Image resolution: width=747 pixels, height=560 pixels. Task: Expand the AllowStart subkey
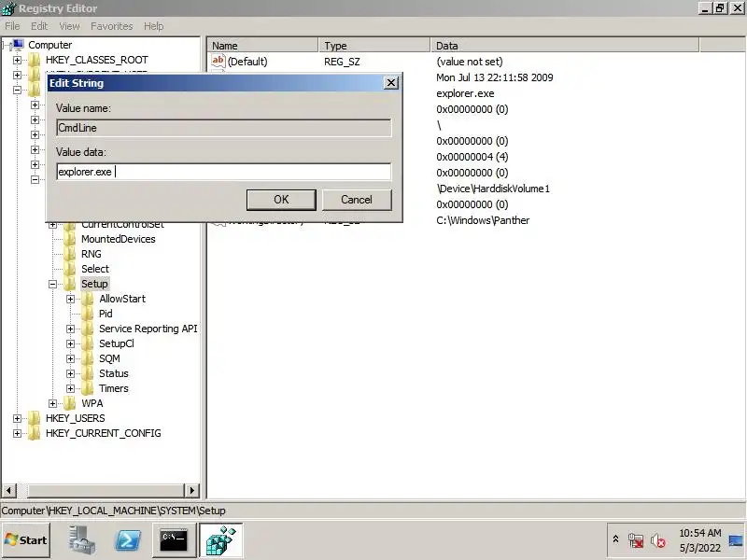tap(71, 299)
